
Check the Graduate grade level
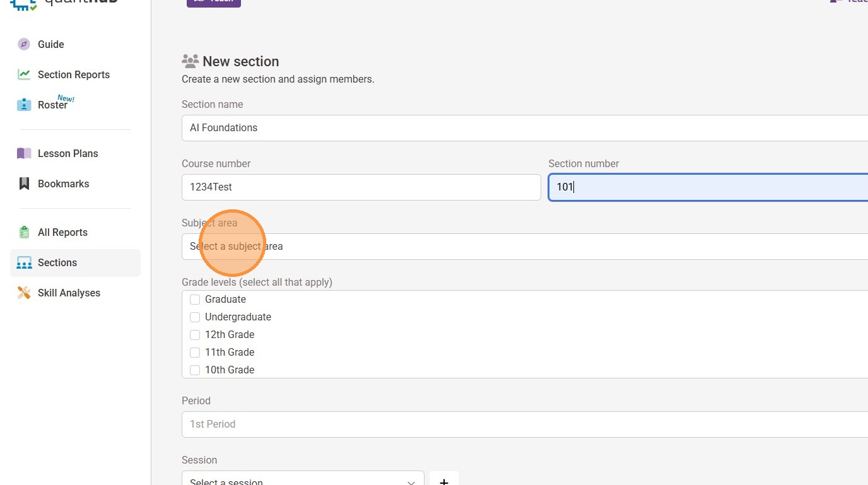click(195, 300)
